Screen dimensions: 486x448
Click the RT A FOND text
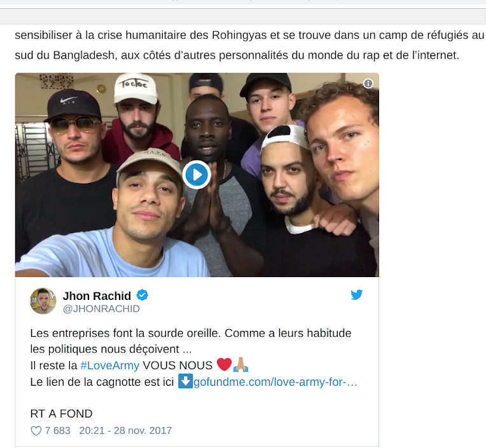[x=61, y=414]
